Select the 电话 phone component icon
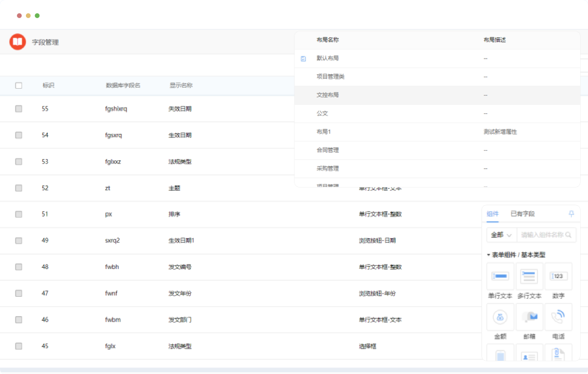 (558, 317)
